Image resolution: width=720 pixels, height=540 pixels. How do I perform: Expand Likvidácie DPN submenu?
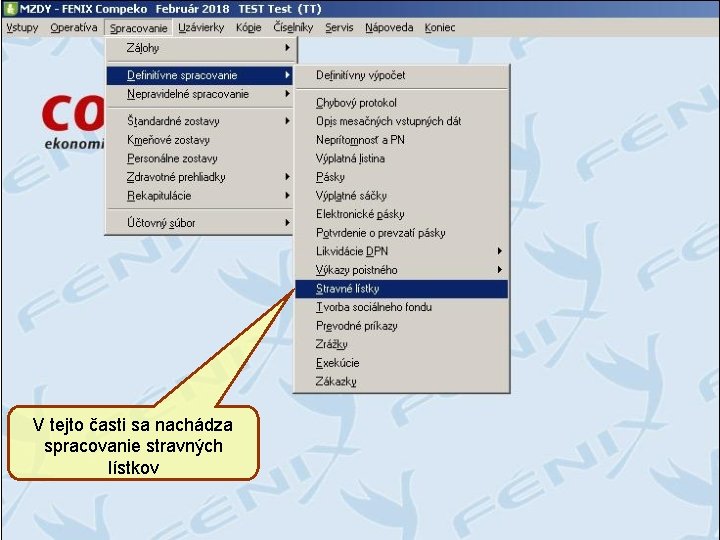[x=402, y=251]
